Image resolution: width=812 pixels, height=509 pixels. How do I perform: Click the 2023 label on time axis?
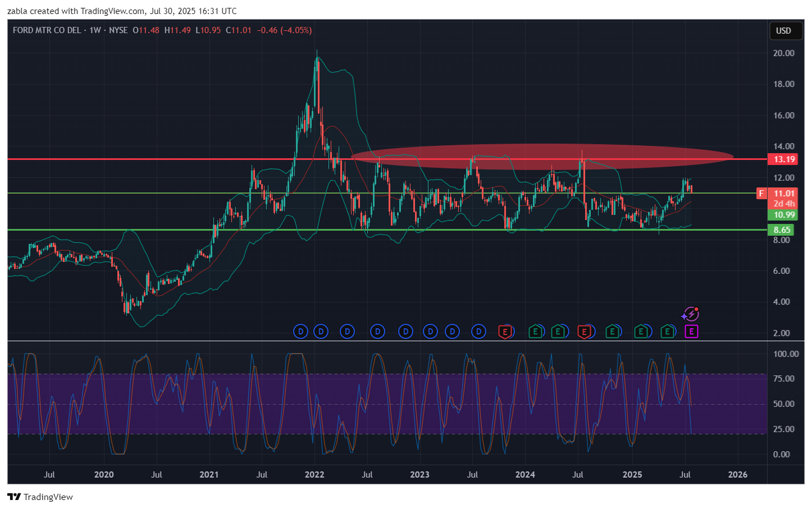pyautogui.click(x=419, y=475)
